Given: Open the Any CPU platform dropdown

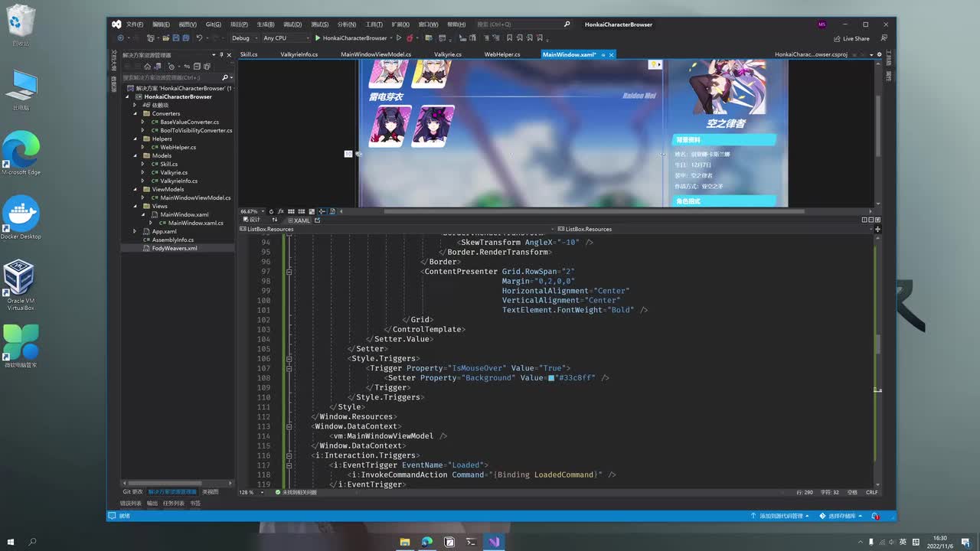Looking at the screenshot, I should tap(286, 38).
